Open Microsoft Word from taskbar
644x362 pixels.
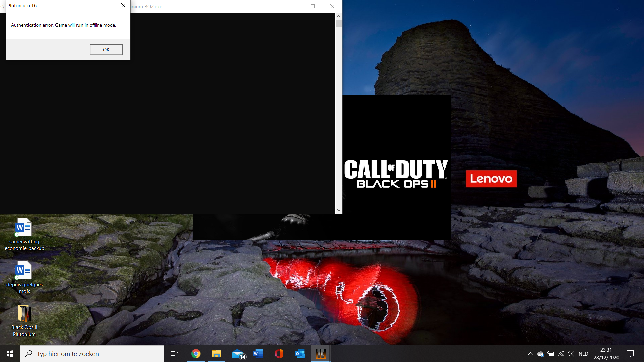[258, 354]
